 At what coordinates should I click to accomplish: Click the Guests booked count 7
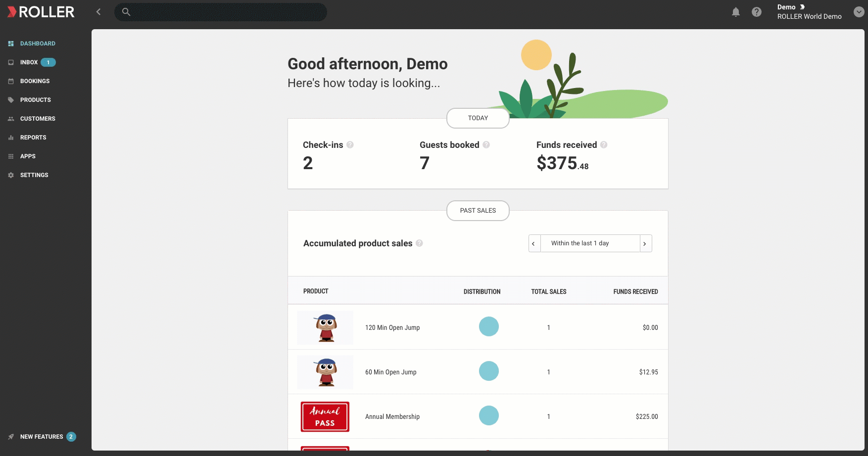[425, 163]
